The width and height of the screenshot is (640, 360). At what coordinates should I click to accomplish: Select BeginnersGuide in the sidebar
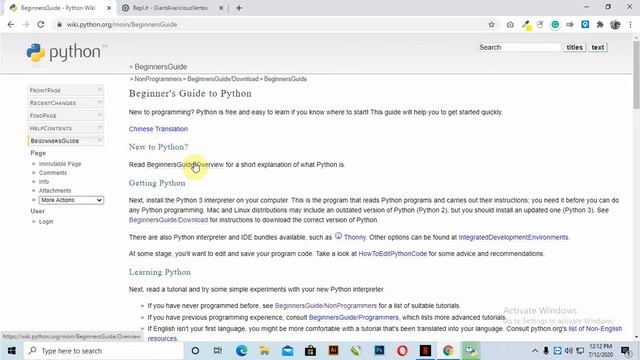pyautogui.click(x=66, y=141)
